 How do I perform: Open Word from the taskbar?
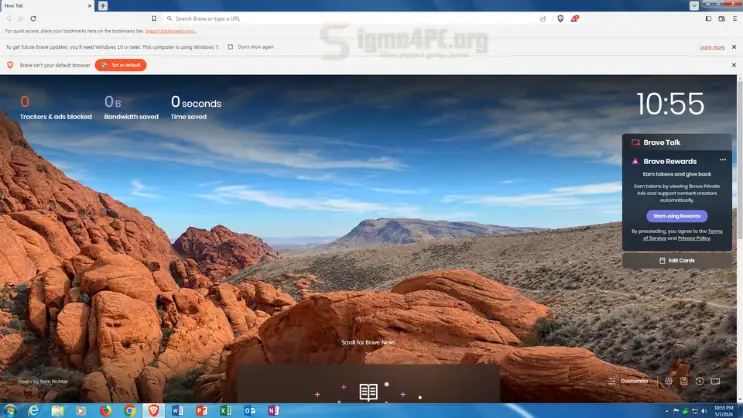(x=177, y=410)
